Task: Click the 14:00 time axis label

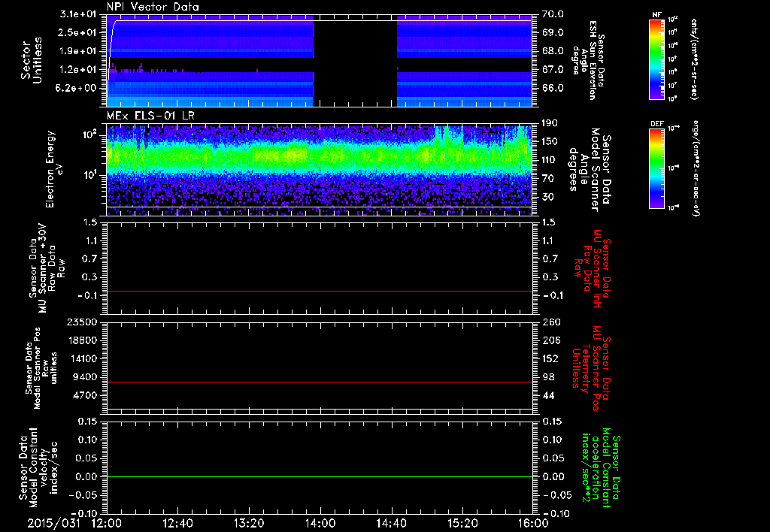Action: 320,523
